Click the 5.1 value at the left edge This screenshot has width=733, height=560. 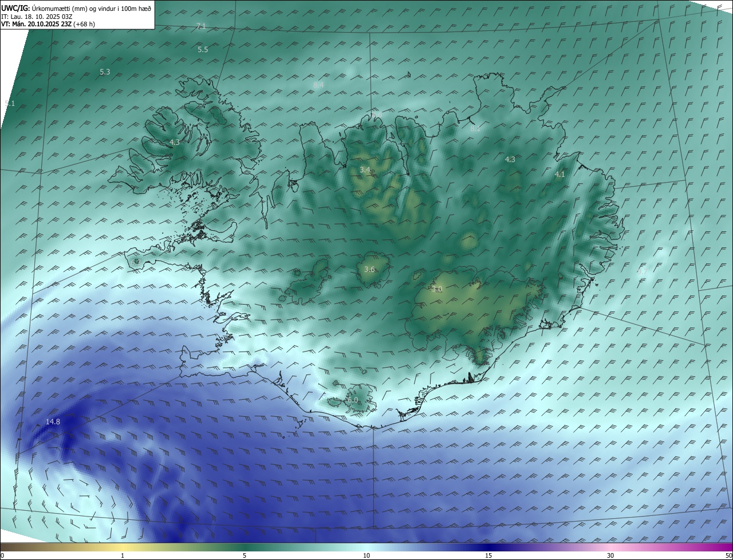point(10,104)
